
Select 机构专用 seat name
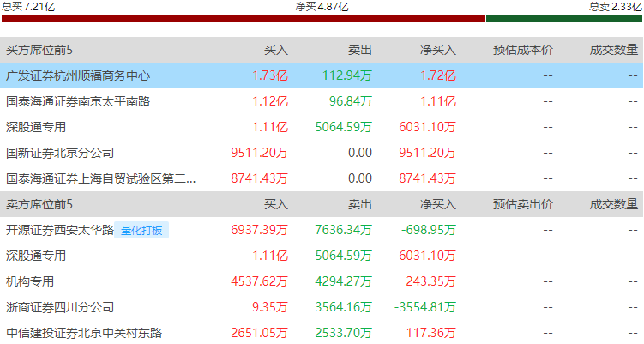pyautogui.click(x=30, y=281)
